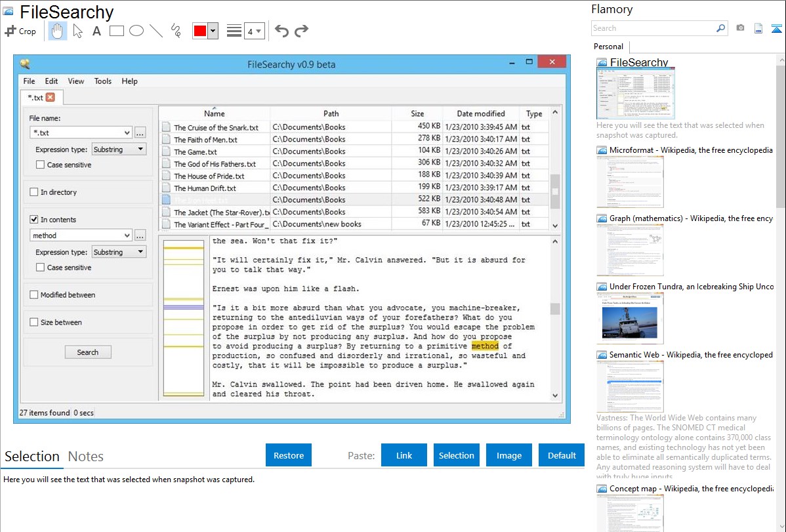Select the rectangle drawing tool

[117, 31]
